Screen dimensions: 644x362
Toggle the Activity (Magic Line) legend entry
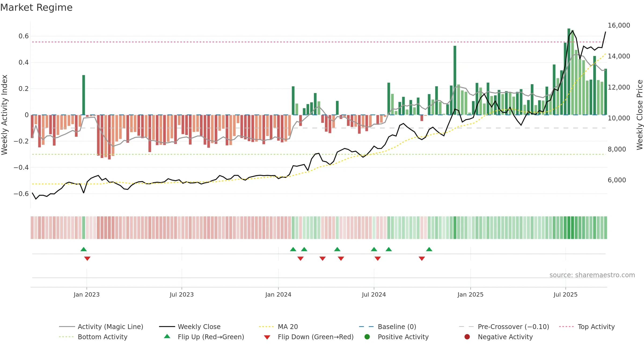tap(101, 327)
